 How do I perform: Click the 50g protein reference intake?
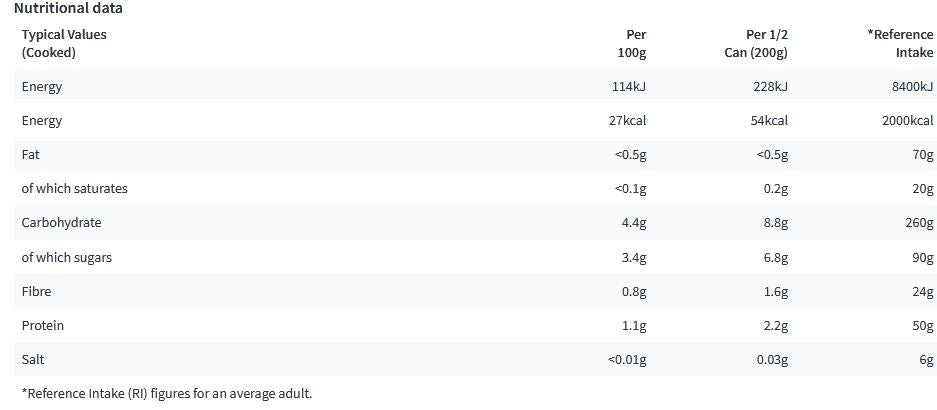(920, 325)
